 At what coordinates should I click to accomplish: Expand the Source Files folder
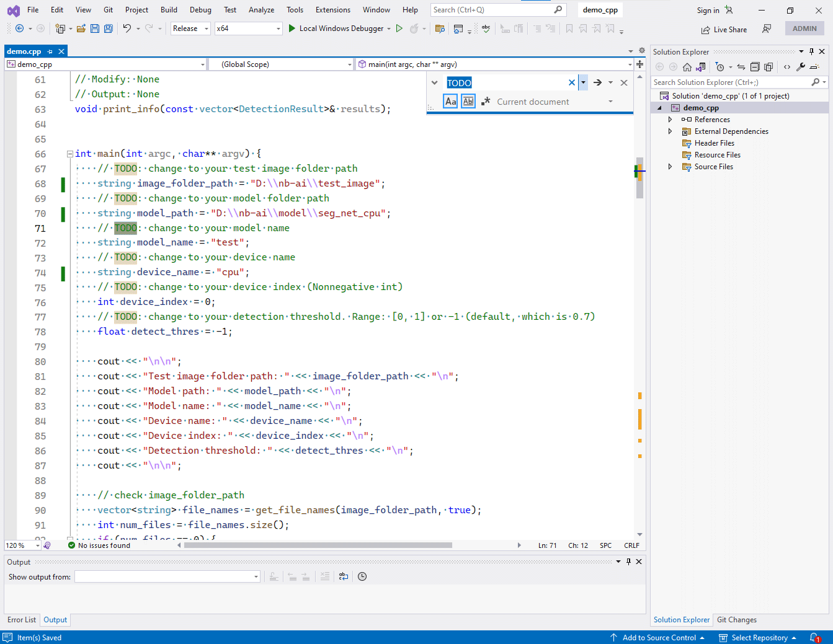point(670,167)
